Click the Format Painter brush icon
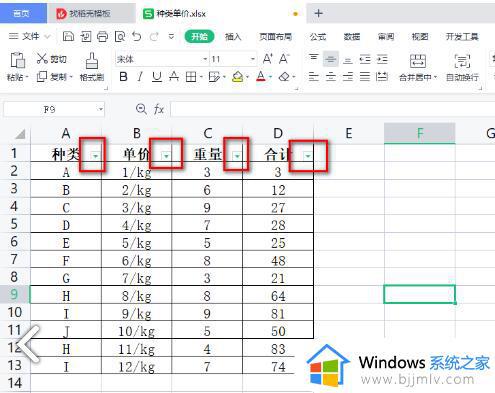 click(x=92, y=61)
